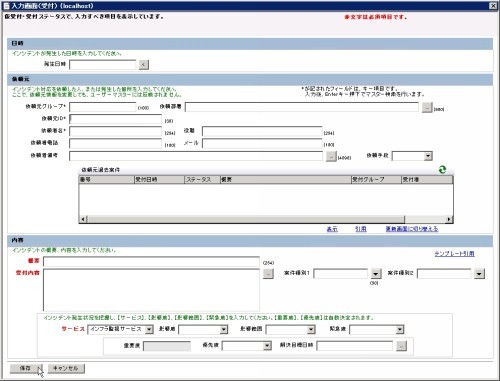Click the right arrow of the table scrollbar

pyautogui.click(x=449, y=219)
